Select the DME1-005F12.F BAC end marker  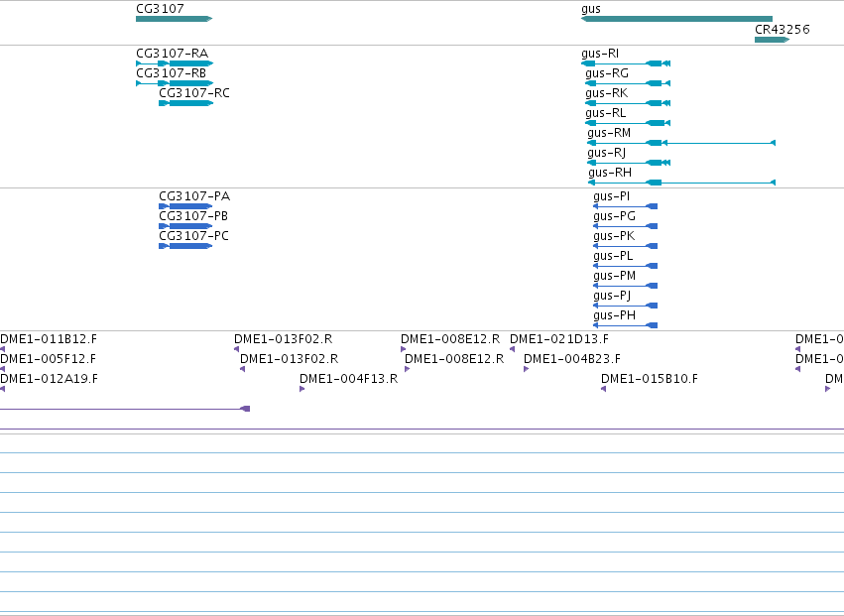(x=2, y=369)
